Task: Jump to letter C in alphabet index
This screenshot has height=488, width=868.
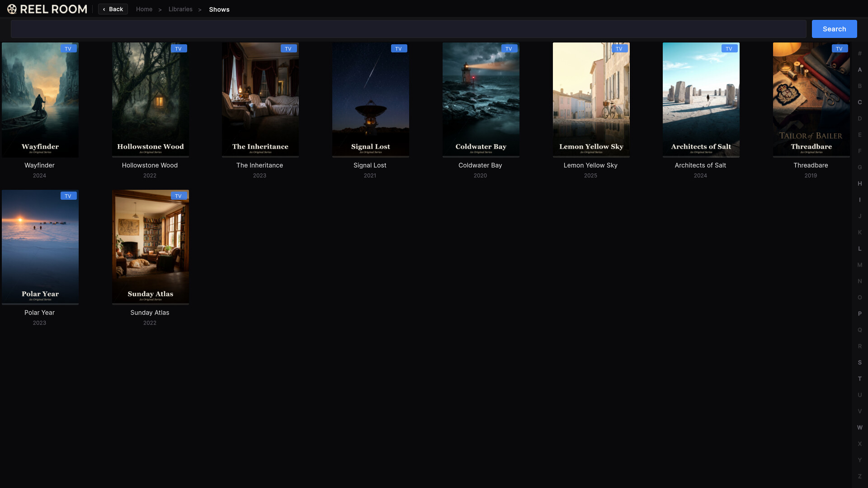Action: click(x=860, y=102)
